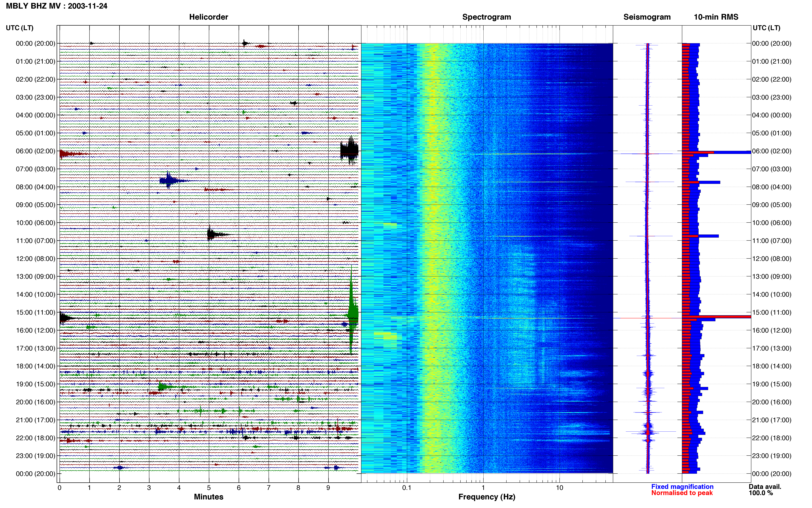The height and width of the screenshot is (508, 812).
Task: Click the left '19:00 (15:00)' time label
Action: [x=36, y=384]
